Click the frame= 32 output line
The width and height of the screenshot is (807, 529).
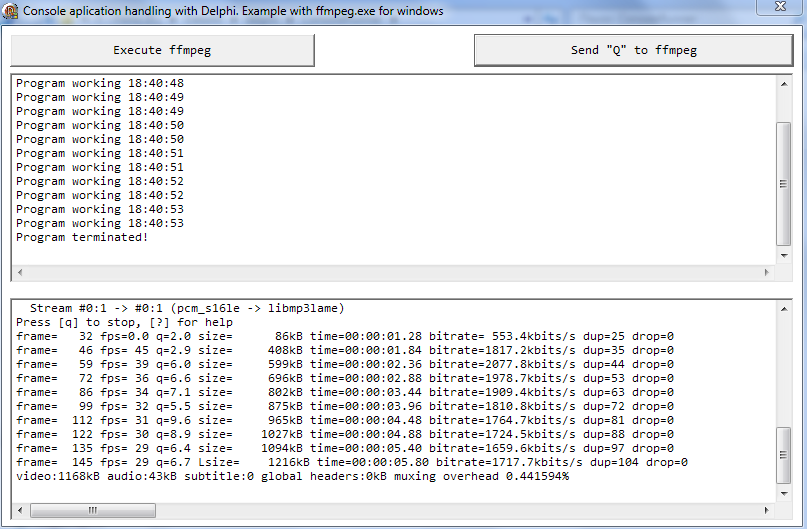point(345,337)
